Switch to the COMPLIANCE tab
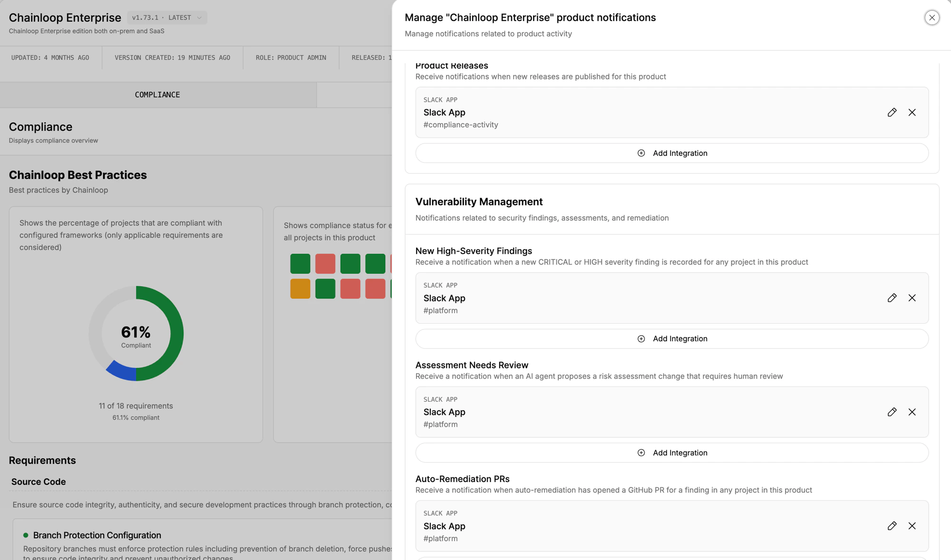 click(x=157, y=95)
